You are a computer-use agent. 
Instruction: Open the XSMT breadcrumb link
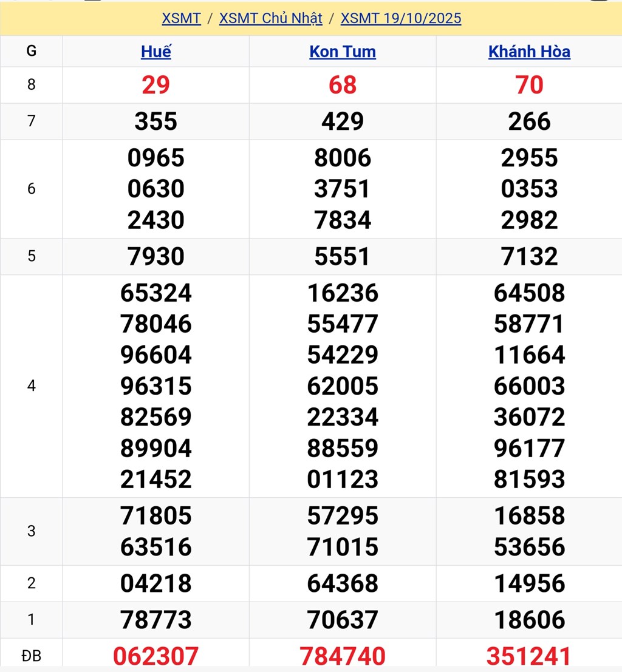tap(181, 18)
